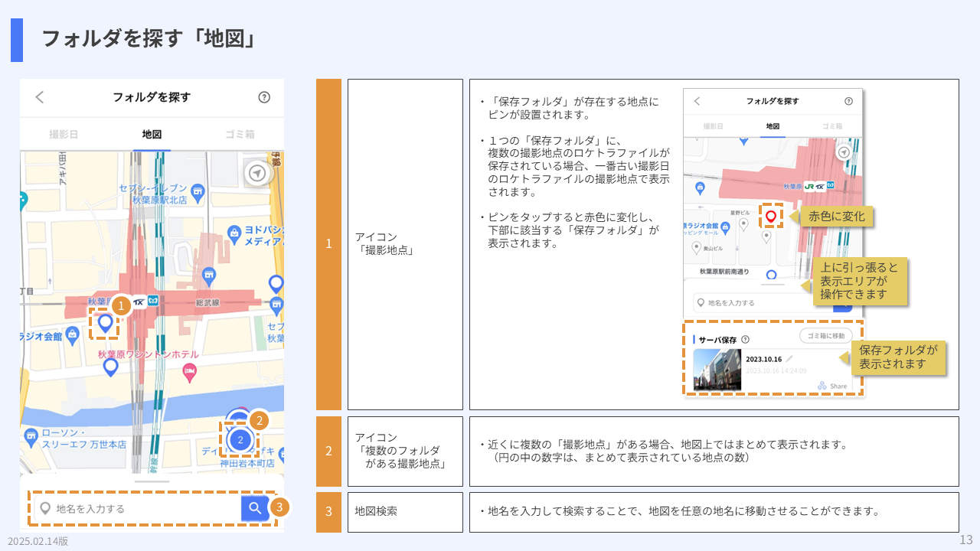This screenshot has height=551, width=980.
Task: Click the blue magnifier search button
Action: 255,508
